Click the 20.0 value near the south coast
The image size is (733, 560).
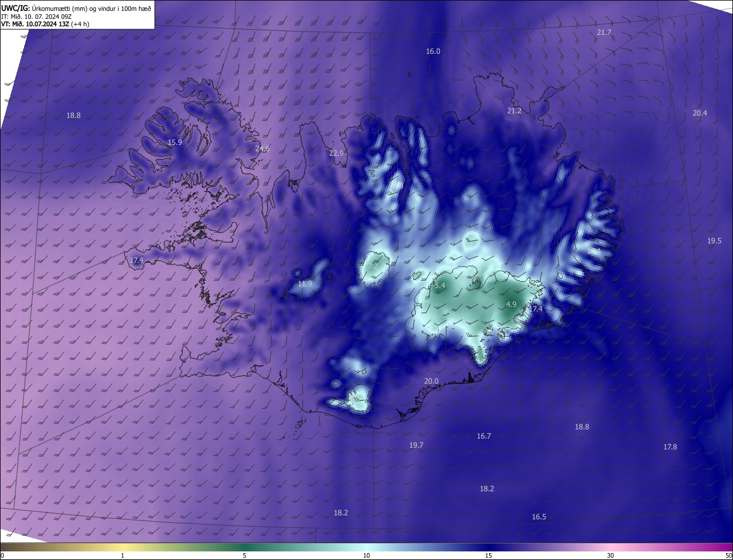pyautogui.click(x=431, y=381)
